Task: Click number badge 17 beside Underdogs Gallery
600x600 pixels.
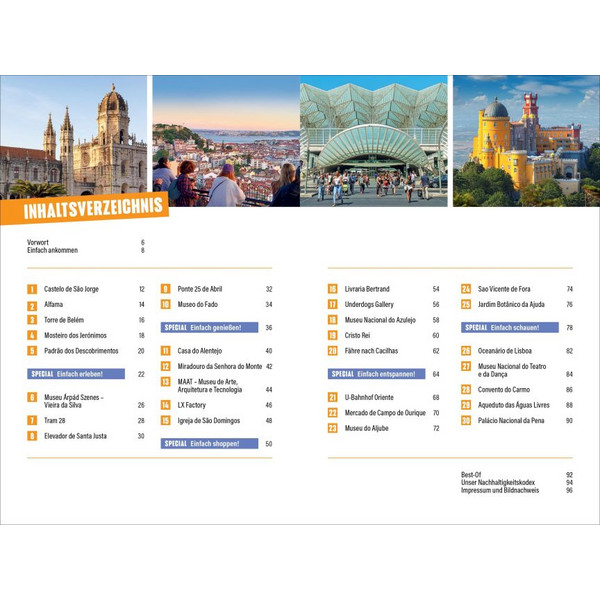Action: tap(333, 305)
